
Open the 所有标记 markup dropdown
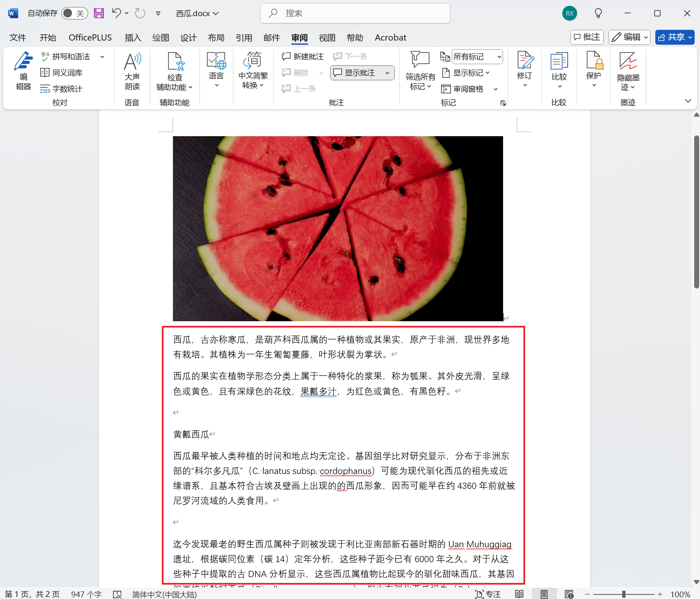477,57
